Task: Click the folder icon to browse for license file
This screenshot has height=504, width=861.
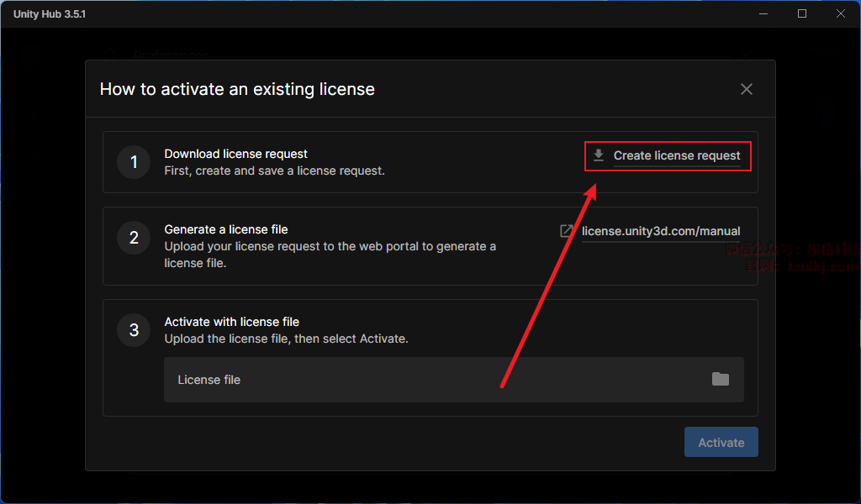Action: click(x=720, y=379)
